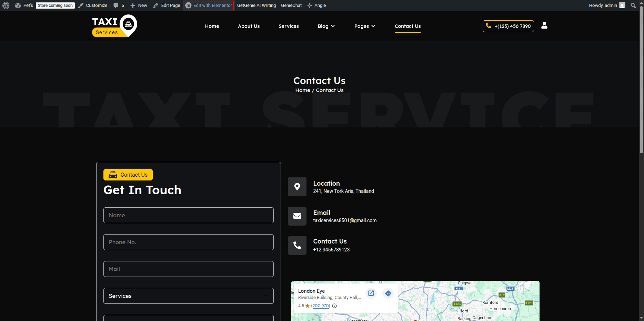The height and width of the screenshot is (321, 644).
Task: Click the 241, New Tork Aria, Thailand address
Action: pyautogui.click(x=343, y=191)
